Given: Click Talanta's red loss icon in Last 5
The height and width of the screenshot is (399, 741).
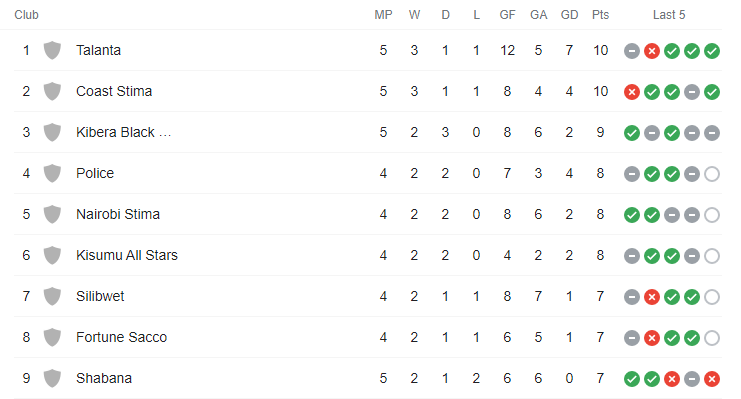Looking at the screenshot, I should coord(652,51).
